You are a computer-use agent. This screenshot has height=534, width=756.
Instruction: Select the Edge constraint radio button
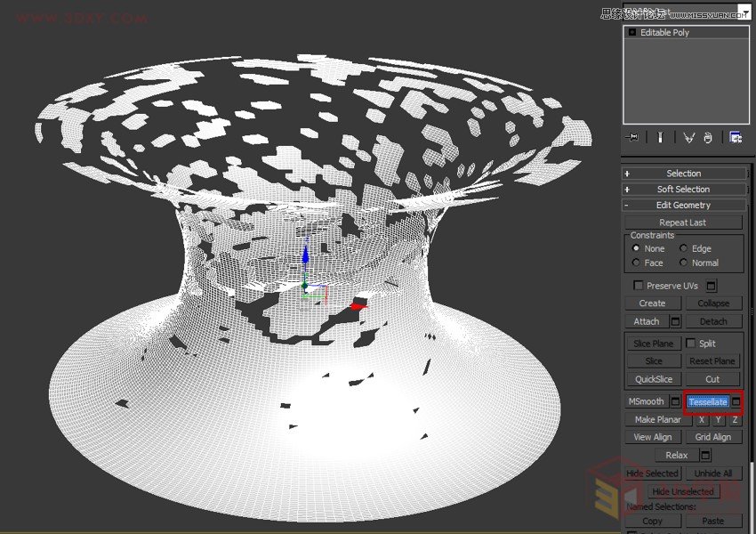click(x=683, y=248)
